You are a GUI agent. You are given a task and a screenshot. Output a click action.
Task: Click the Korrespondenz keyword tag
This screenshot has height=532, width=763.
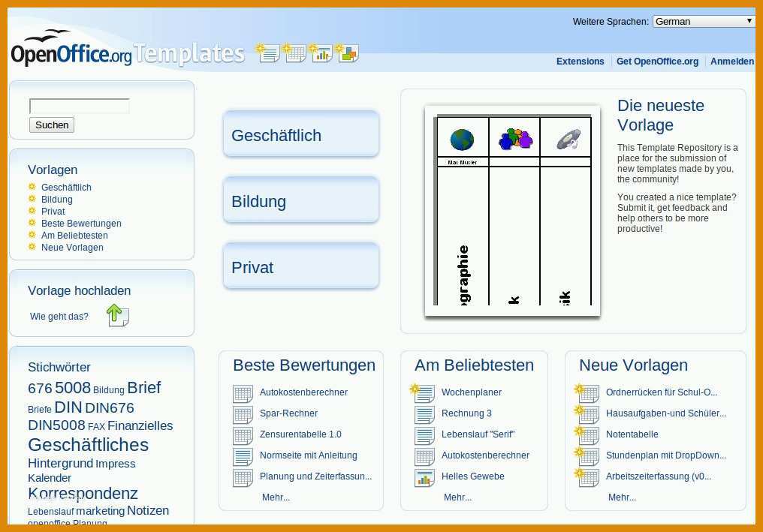[83, 493]
